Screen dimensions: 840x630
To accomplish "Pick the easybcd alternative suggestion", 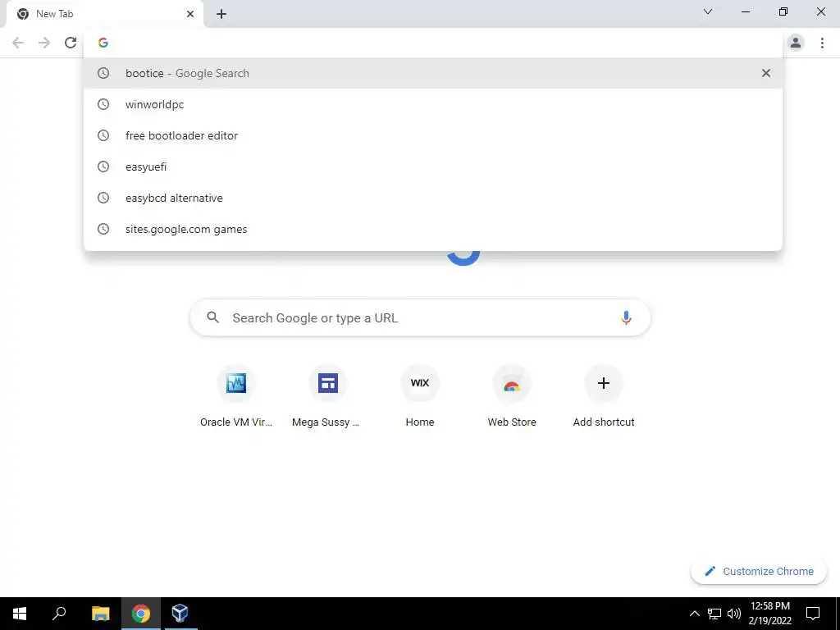I will pos(433,198).
